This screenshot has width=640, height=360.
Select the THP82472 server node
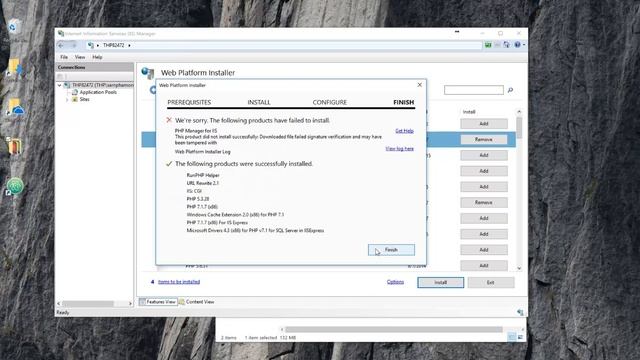pos(102,85)
